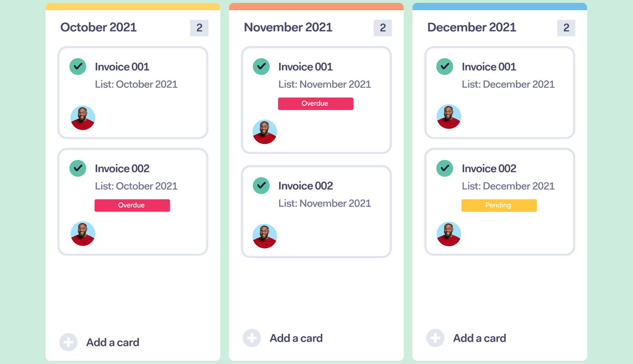
Task: Click plus icon in December 2021 list
Action: click(435, 338)
